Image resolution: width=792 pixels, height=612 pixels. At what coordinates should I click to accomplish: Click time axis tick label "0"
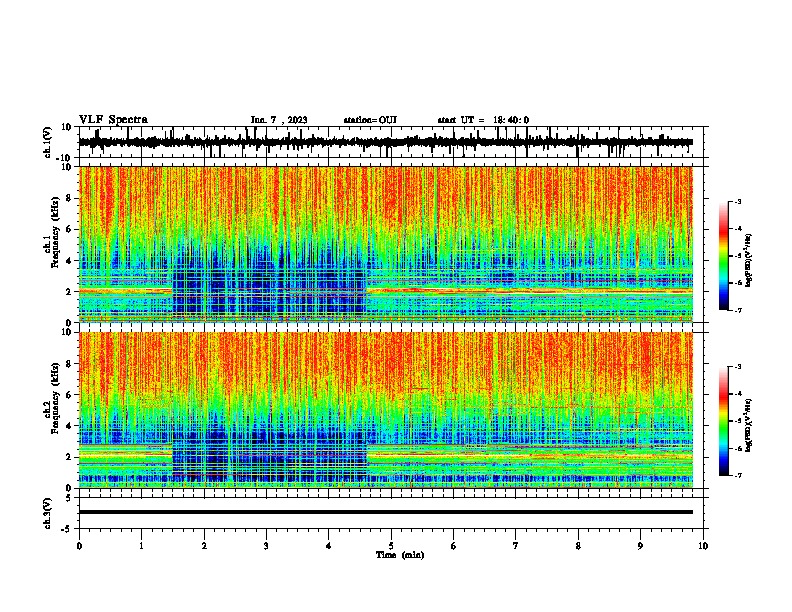coord(79,546)
